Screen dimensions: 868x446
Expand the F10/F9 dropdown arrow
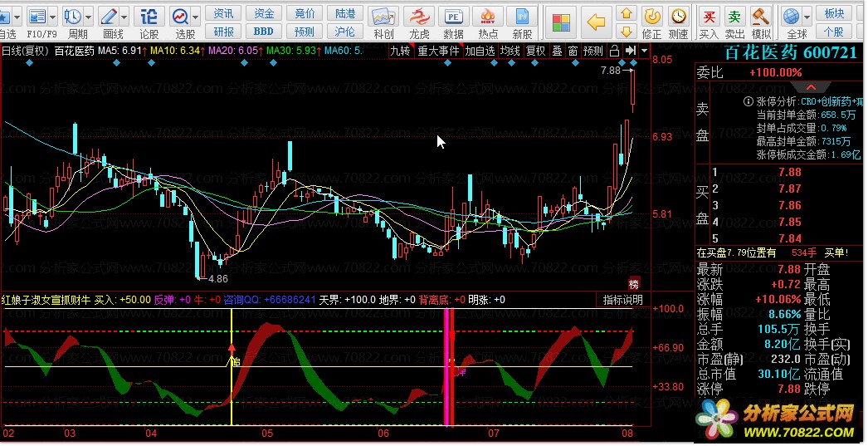click(x=52, y=17)
